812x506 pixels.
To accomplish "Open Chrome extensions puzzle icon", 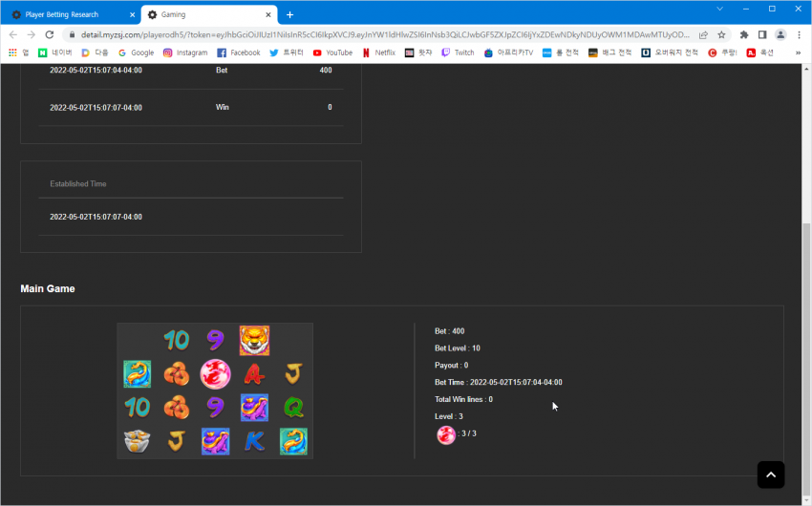I will [744, 34].
